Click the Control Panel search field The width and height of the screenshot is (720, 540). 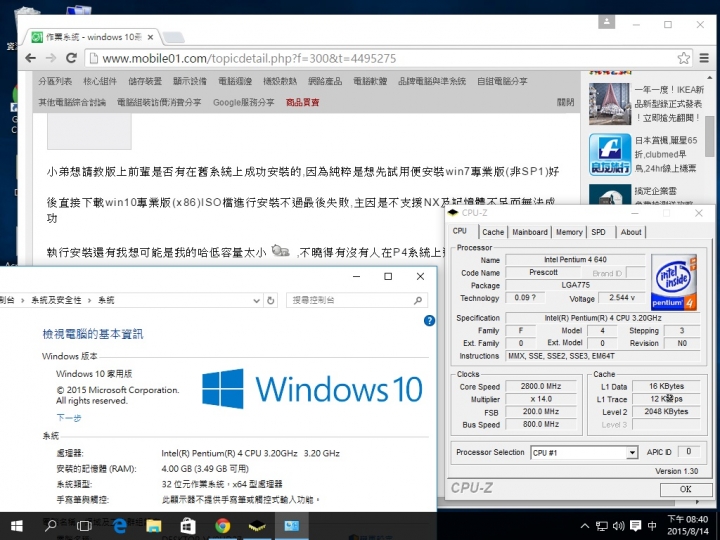coord(357,300)
